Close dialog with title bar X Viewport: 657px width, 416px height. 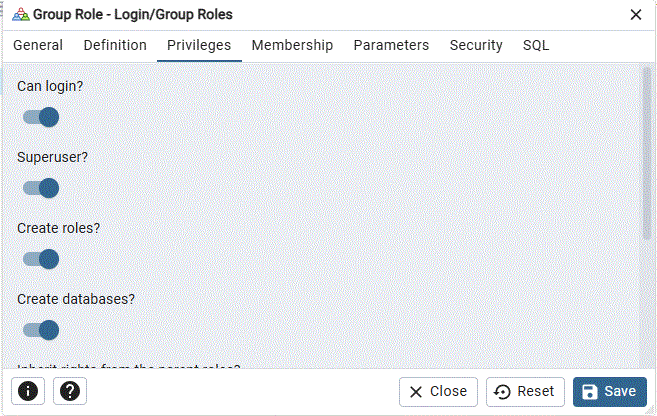(x=635, y=15)
